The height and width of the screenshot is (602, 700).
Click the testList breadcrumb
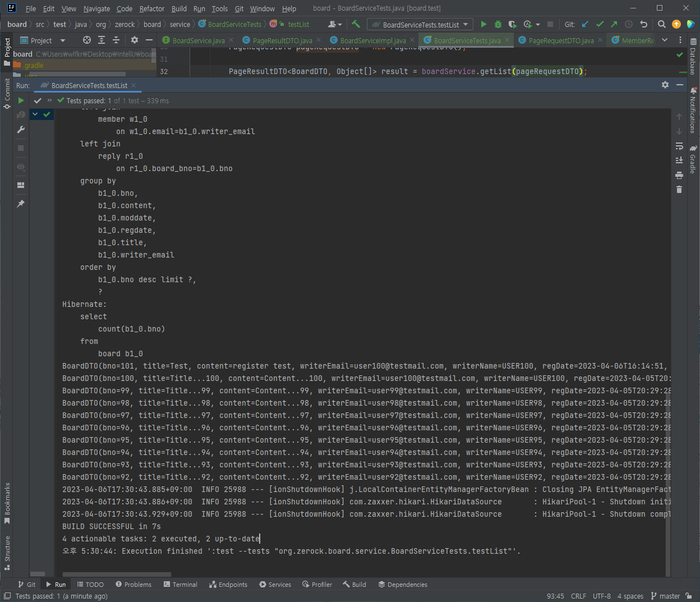click(298, 24)
